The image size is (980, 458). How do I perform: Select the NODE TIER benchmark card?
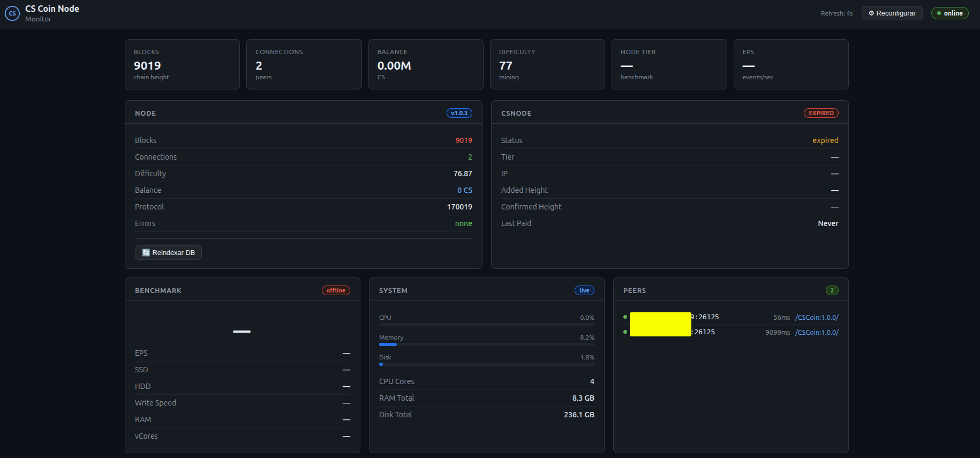click(669, 64)
